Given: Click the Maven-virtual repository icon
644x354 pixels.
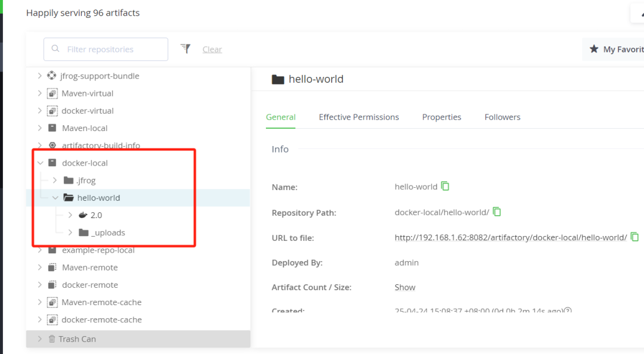Looking at the screenshot, I should tap(52, 93).
